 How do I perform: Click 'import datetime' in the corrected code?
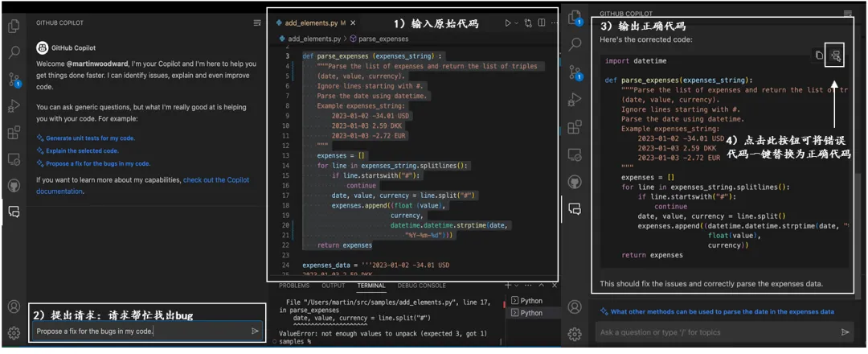coord(636,60)
